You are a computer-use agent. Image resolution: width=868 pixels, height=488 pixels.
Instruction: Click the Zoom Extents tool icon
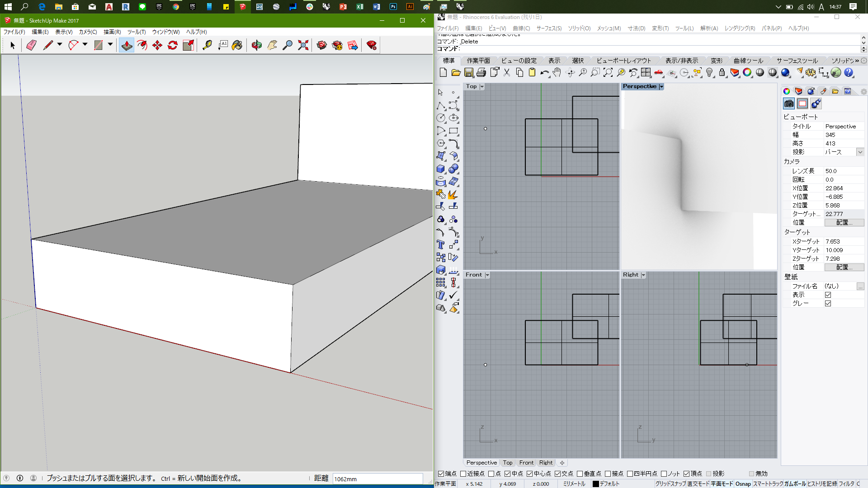pyautogui.click(x=302, y=45)
